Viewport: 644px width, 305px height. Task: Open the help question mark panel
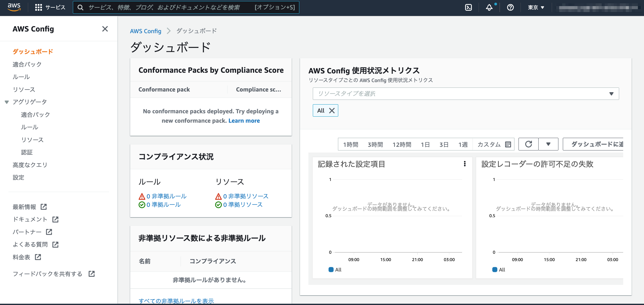click(510, 7)
